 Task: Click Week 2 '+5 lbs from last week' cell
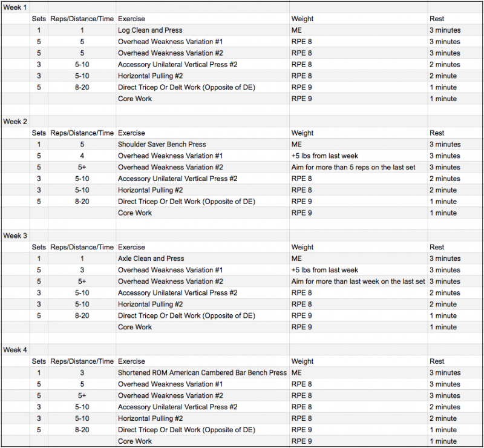pos(358,156)
